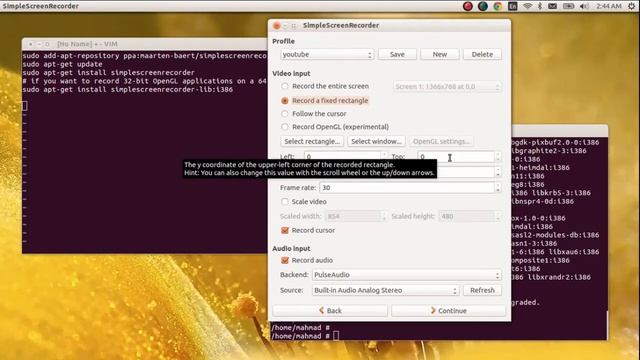Click the clock showing 2:44 AM
Screen dimensions: 640x360
point(609,6)
